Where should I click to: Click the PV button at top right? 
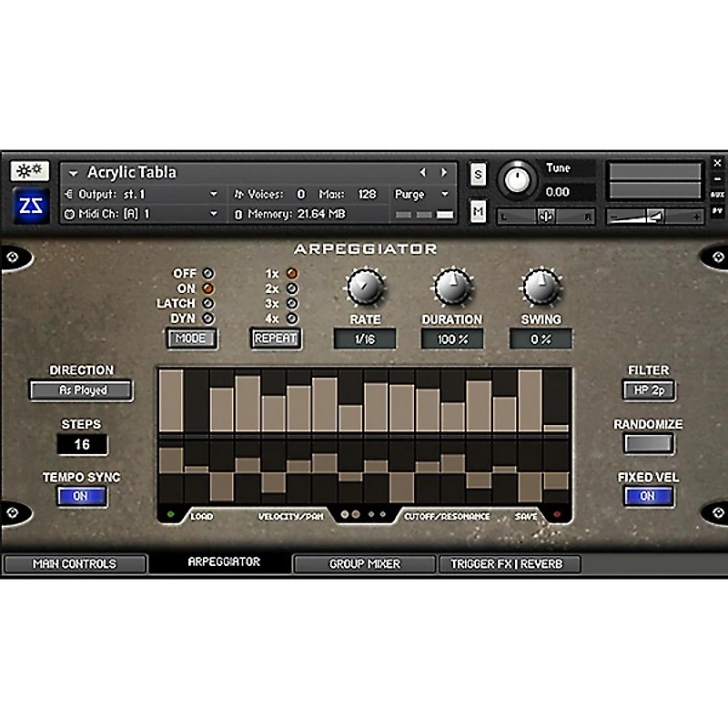717,211
